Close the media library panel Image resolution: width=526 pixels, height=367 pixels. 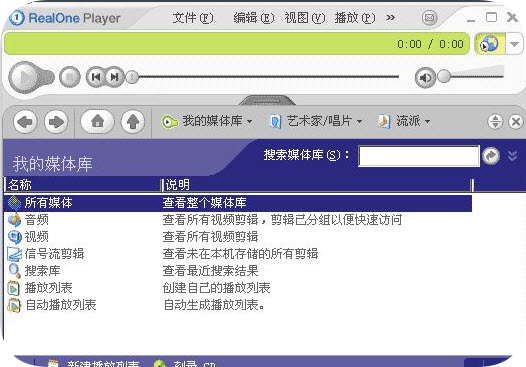point(516,122)
